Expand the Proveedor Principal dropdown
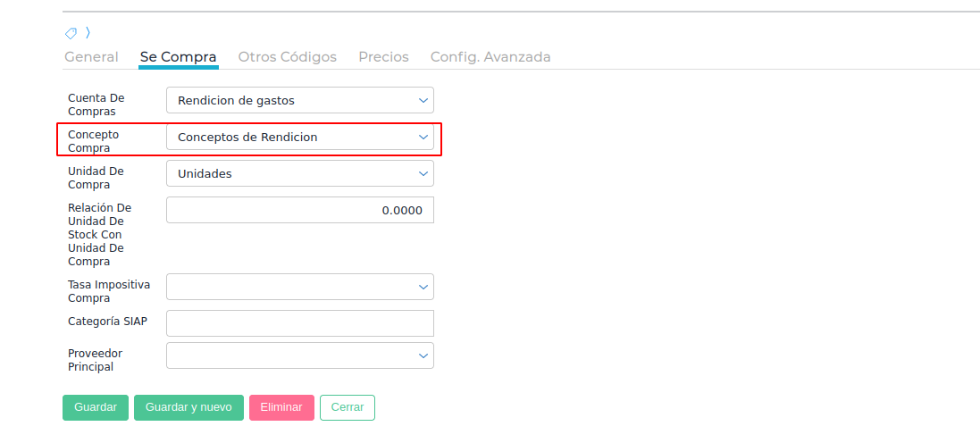 click(x=300, y=355)
